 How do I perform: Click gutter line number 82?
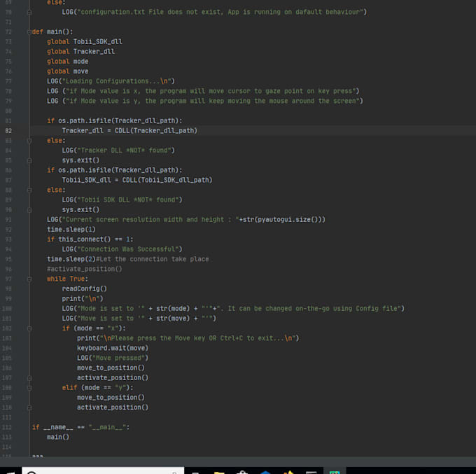8,131
